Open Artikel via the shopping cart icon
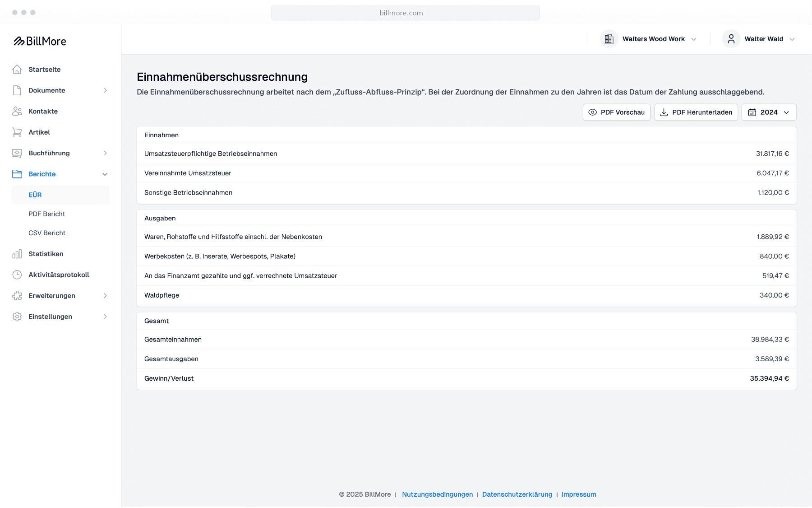The width and height of the screenshot is (812, 508). tap(17, 132)
